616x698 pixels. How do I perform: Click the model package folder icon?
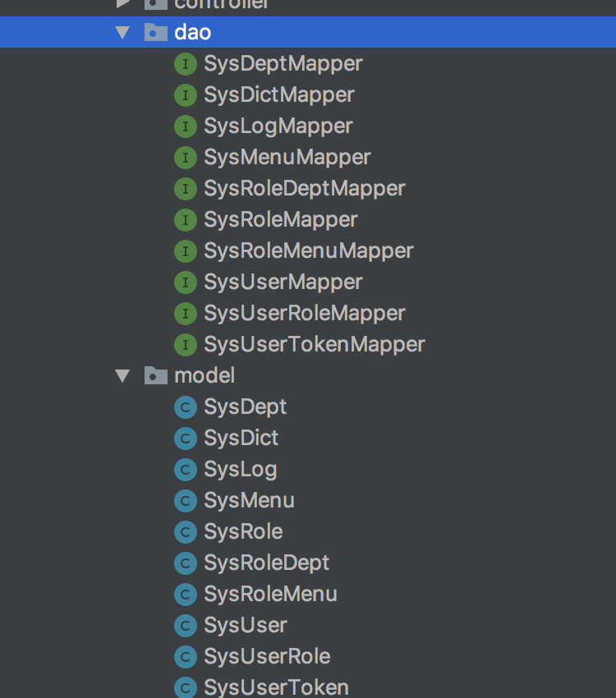[155, 376]
